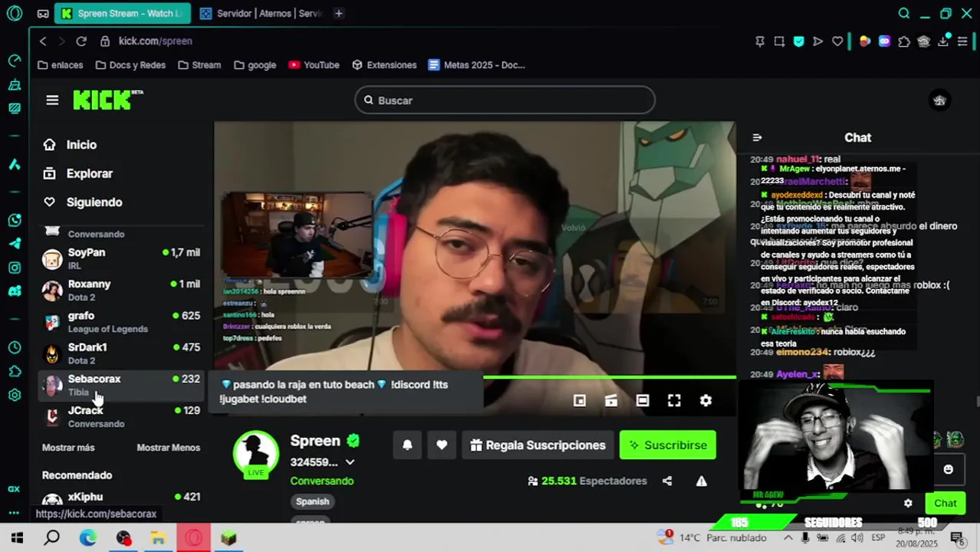Screen dimensions: 980x552
Task: Open the Kick hamburger menu
Action: (52, 100)
